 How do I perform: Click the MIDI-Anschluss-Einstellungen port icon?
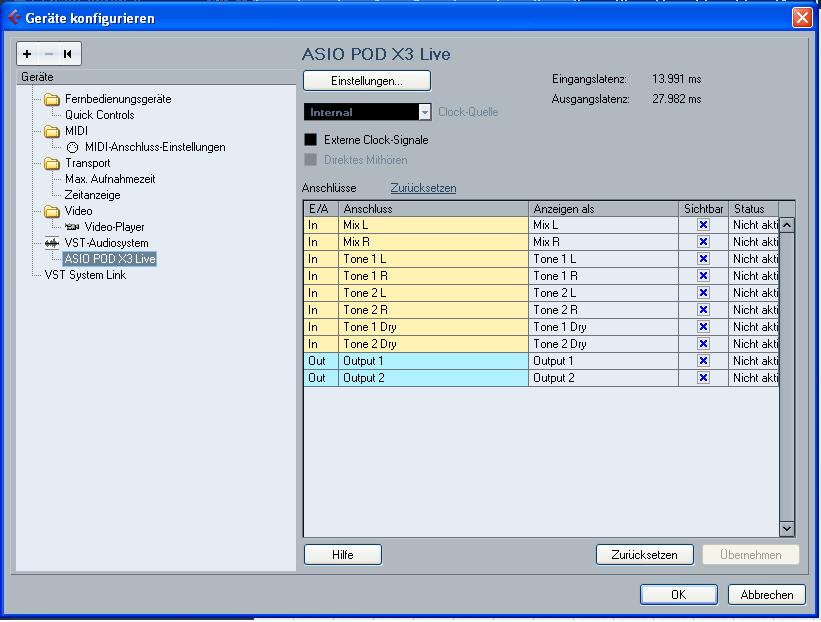click(73, 148)
